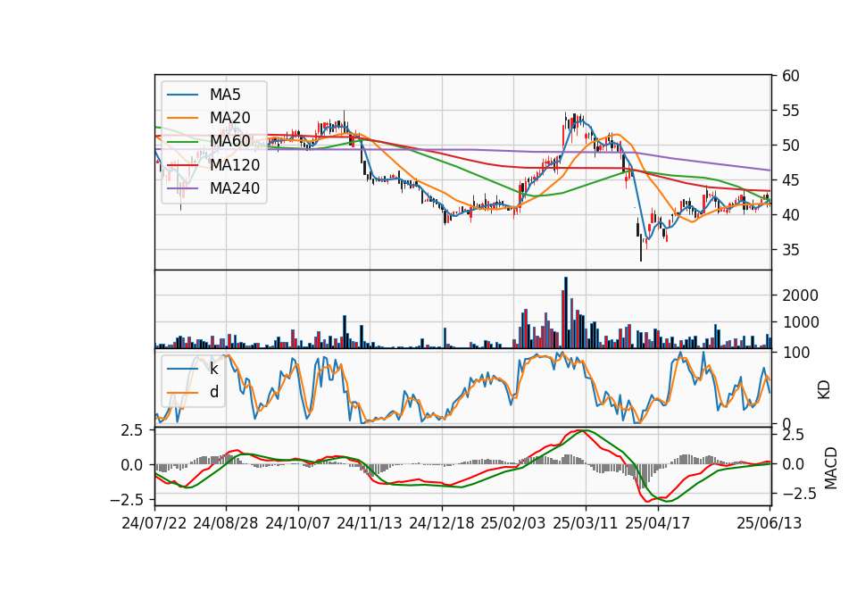Click the tallest volume bar
Viewport: 857px width, 616px height.
[x=566, y=312]
